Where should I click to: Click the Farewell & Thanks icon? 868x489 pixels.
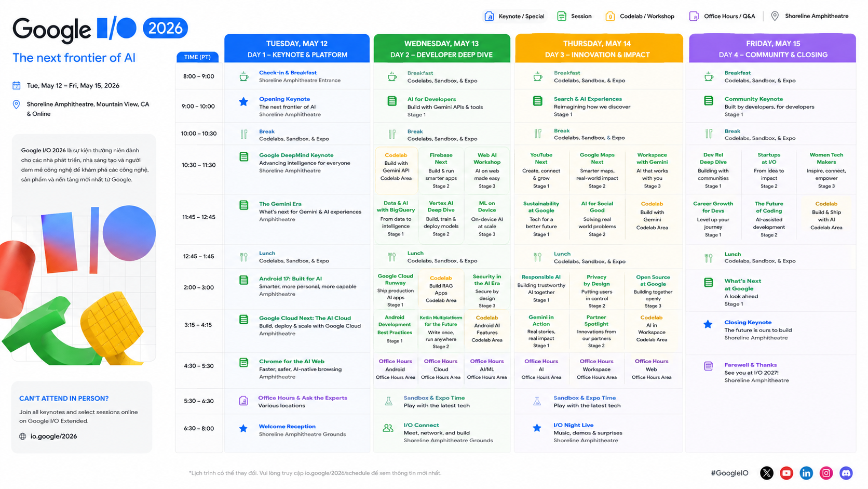click(x=708, y=366)
